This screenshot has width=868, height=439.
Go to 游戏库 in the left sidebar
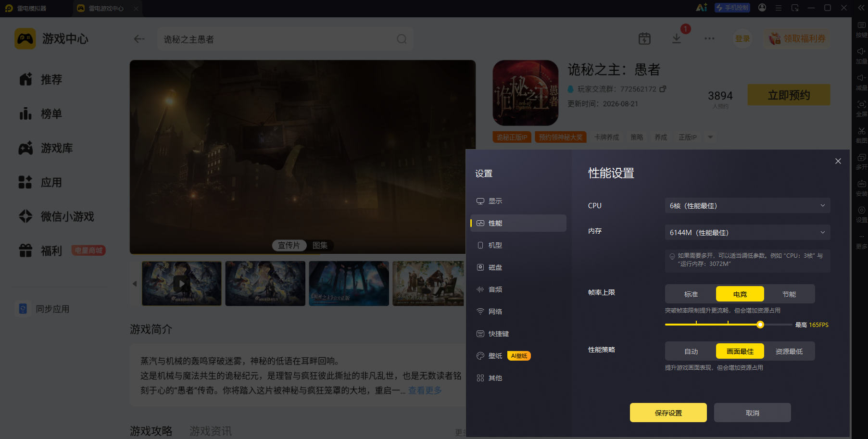coord(46,148)
